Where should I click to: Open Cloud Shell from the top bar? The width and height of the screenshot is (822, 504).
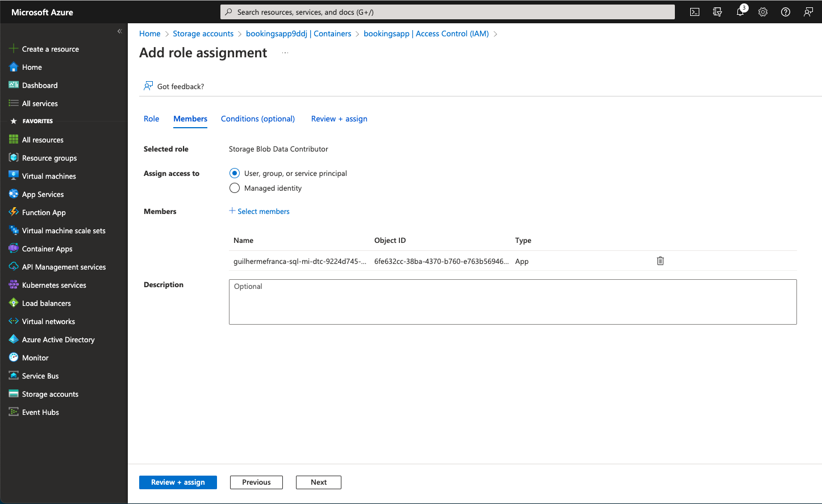click(694, 12)
